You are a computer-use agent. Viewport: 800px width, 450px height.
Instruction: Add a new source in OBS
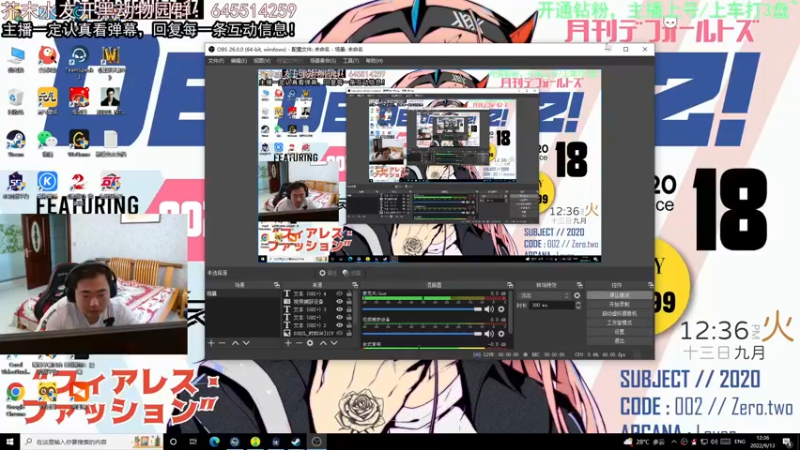click(288, 343)
